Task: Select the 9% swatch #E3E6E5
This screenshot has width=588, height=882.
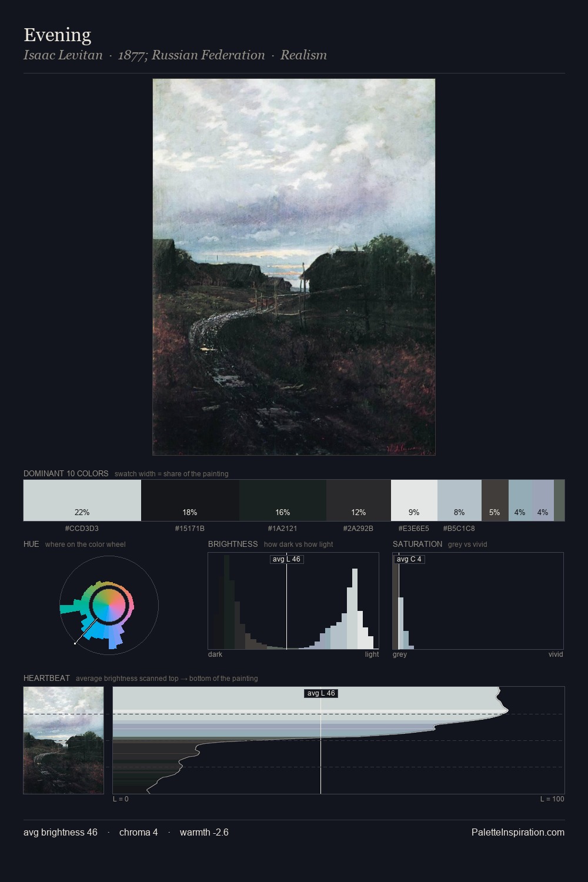Action: click(x=414, y=500)
